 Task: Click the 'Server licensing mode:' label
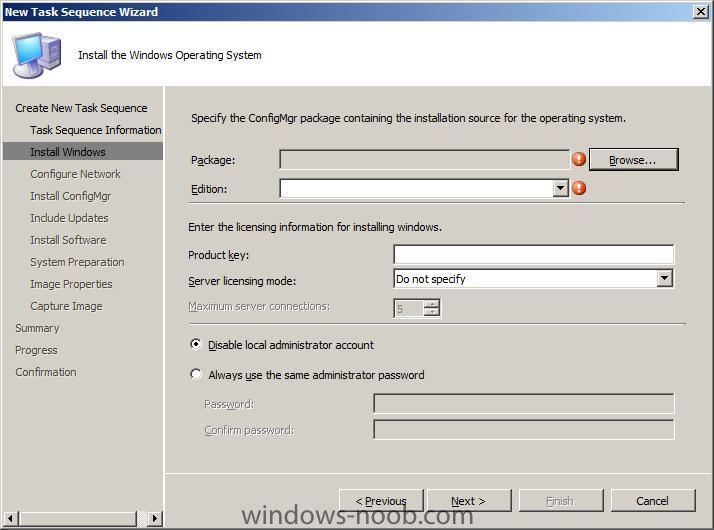pyautogui.click(x=242, y=281)
